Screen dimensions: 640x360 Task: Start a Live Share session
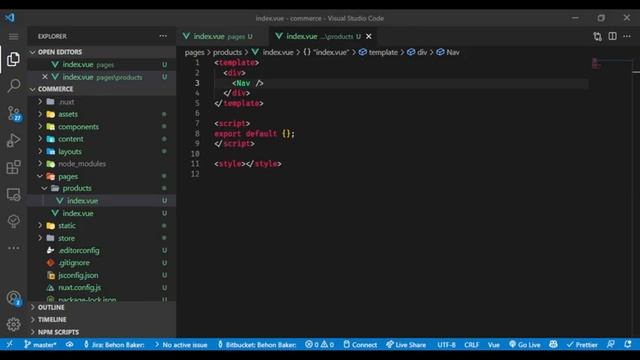[406, 344]
